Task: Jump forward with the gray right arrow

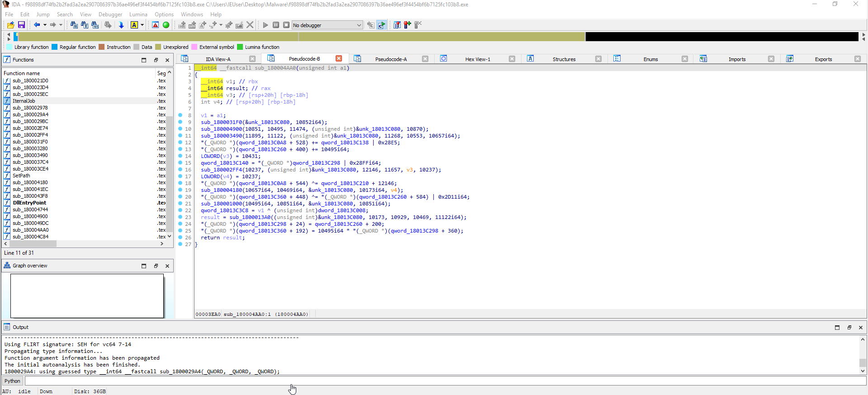Action: (53, 25)
